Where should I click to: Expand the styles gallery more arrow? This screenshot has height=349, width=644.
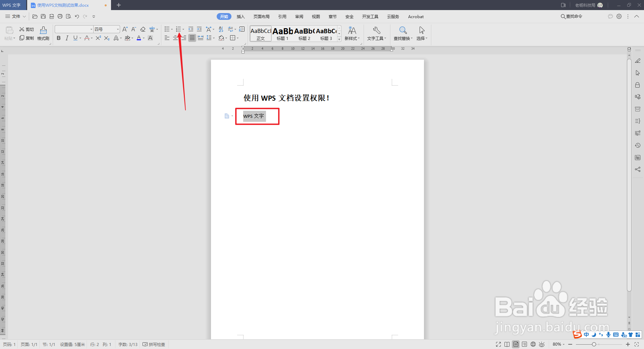[x=339, y=39]
